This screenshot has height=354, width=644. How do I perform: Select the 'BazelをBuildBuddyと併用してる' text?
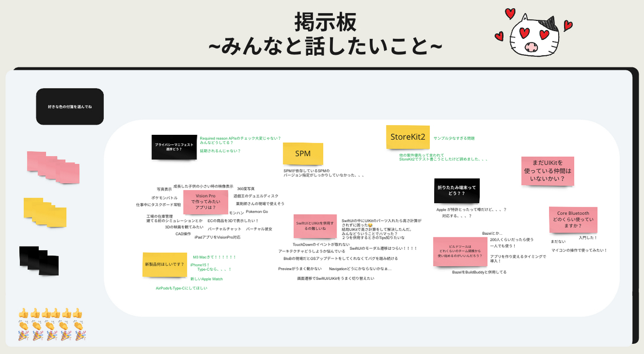click(x=479, y=272)
